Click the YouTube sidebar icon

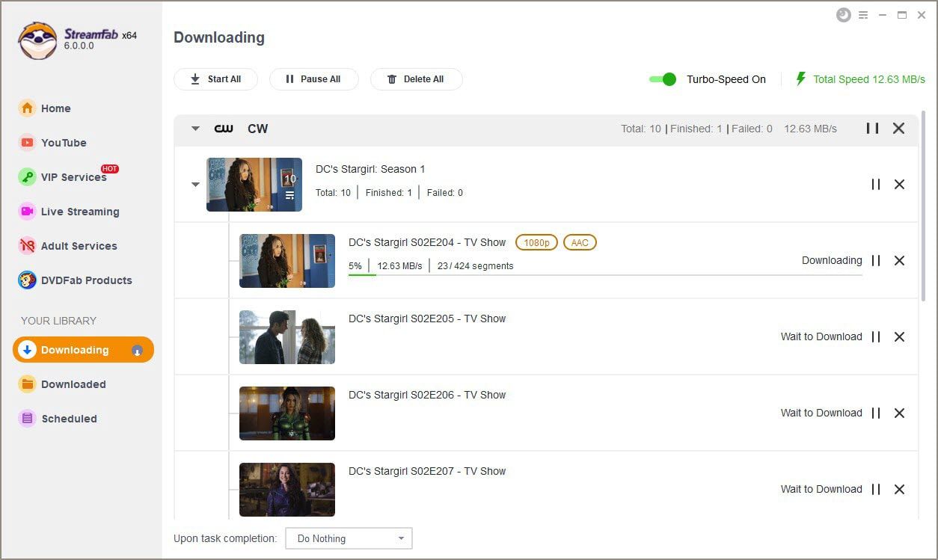tap(27, 142)
